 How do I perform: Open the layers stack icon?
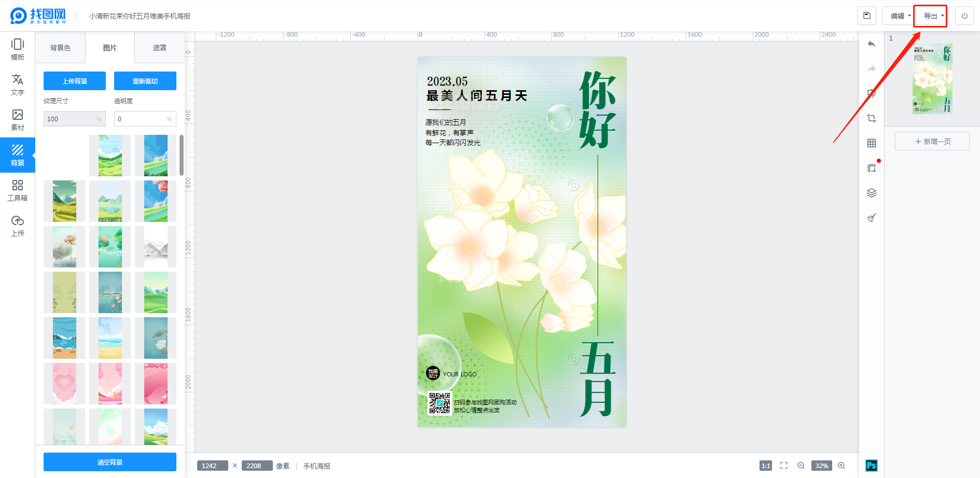pos(872,193)
